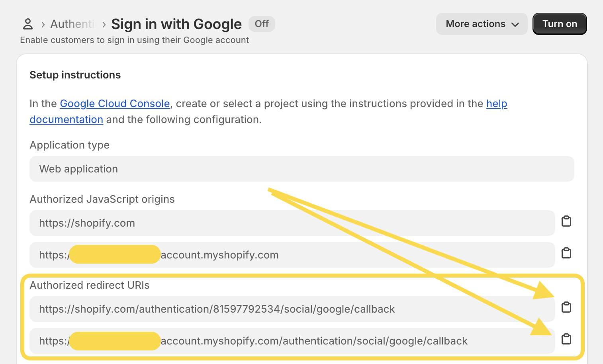603x364 pixels.
Task: Copy the account.myshopify.com JavaScript origin
Action: click(x=566, y=253)
